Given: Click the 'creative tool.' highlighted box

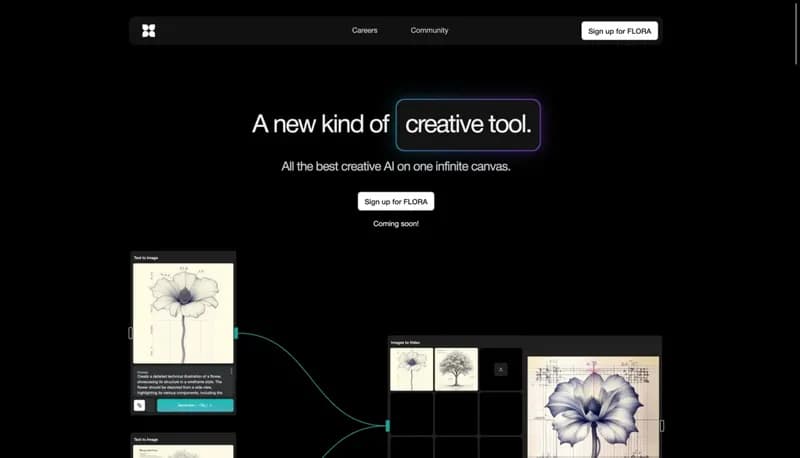Looking at the screenshot, I should (x=468, y=124).
